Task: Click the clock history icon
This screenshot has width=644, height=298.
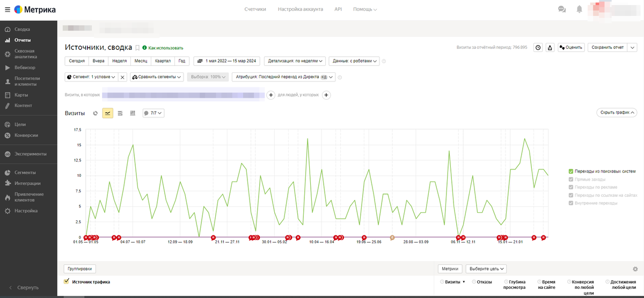Action: point(538,47)
